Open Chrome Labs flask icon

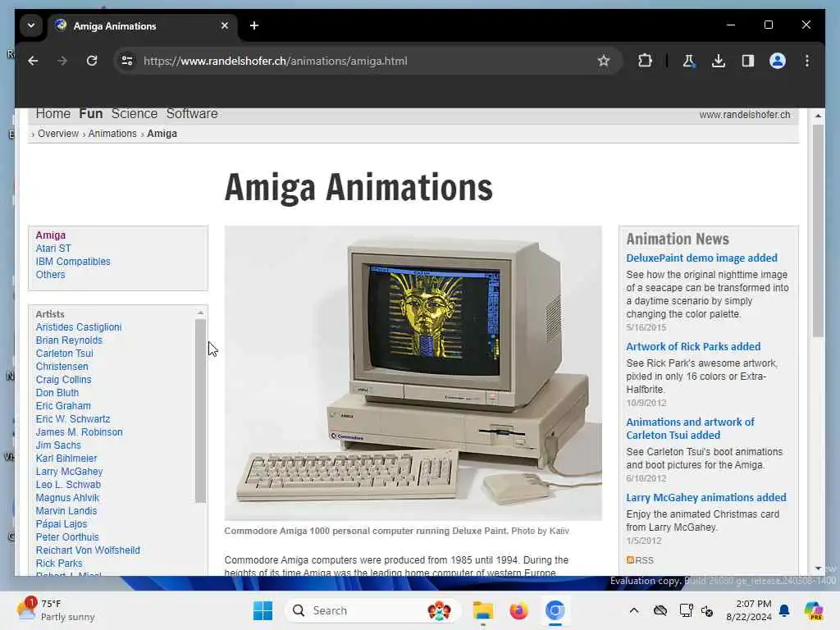point(688,61)
